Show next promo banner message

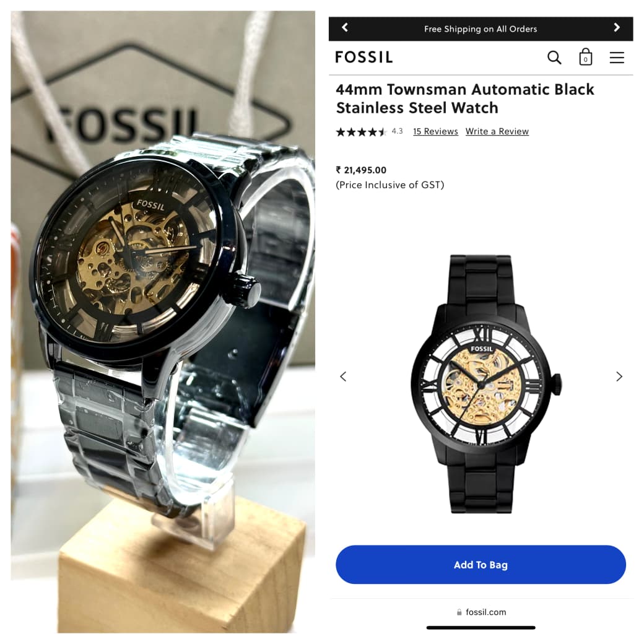(x=617, y=27)
